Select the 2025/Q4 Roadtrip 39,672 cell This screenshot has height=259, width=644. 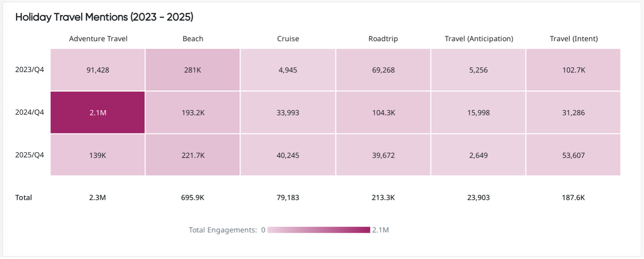(383, 155)
